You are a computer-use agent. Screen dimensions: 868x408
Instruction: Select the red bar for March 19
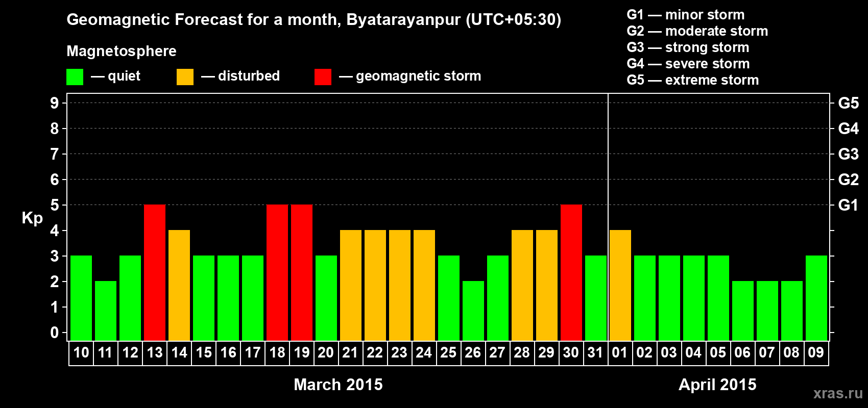302,272
